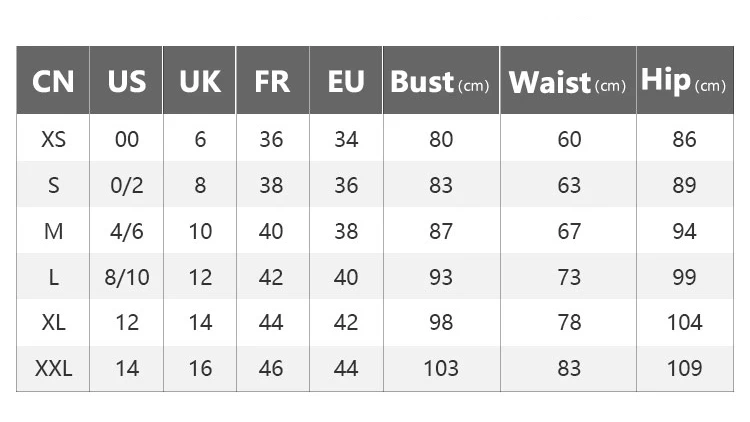The width and height of the screenshot is (750, 422).
Task: Select the Hip (cm) header
Action: pos(685,80)
